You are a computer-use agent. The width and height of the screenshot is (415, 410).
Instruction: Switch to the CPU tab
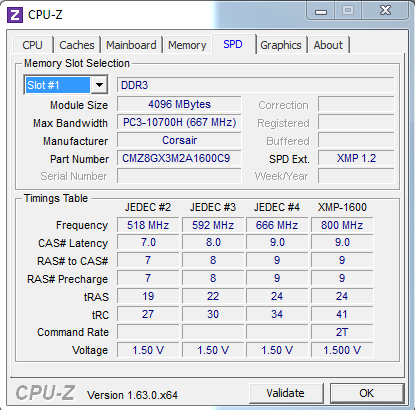(32, 45)
